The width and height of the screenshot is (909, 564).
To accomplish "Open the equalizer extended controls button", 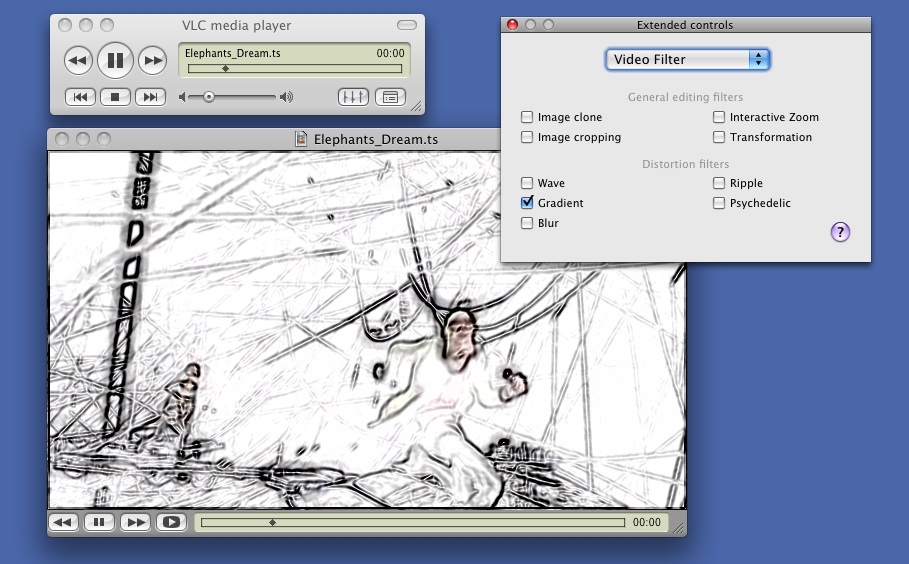I will pos(353,97).
